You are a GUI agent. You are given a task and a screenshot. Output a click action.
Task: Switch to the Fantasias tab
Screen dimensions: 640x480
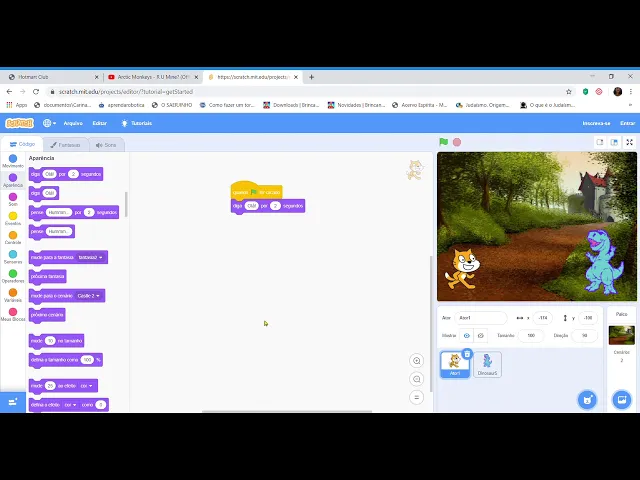click(65, 145)
